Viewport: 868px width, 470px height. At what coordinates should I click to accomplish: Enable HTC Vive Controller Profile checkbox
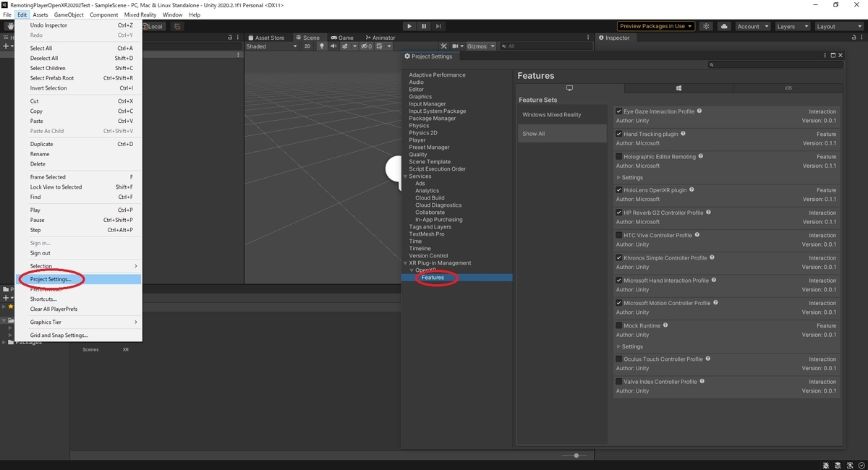click(x=618, y=235)
